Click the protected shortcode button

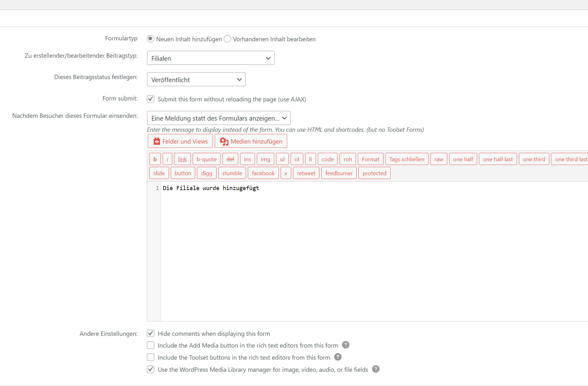[x=375, y=173]
